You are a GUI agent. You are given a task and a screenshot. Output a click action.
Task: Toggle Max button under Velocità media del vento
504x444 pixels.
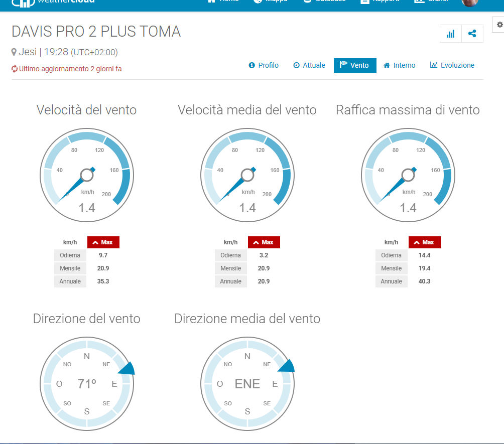click(264, 242)
